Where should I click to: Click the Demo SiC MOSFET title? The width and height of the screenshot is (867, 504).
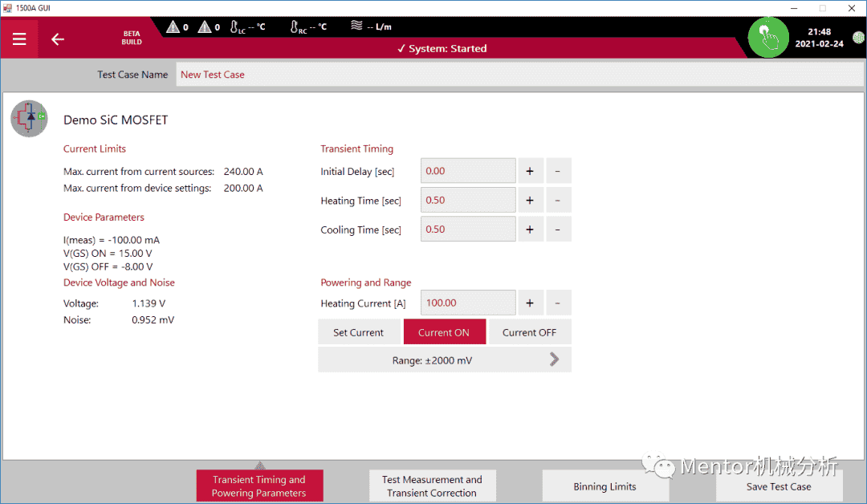coord(116,120)
